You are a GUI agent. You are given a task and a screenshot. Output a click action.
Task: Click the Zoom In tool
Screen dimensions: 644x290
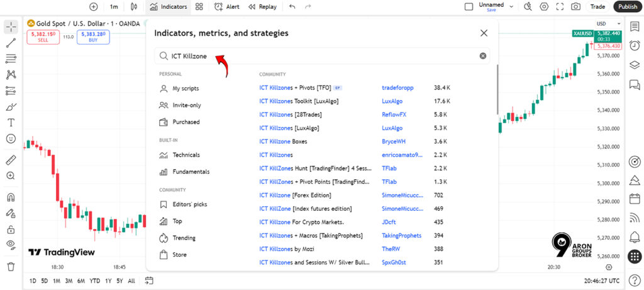(11, 176)
